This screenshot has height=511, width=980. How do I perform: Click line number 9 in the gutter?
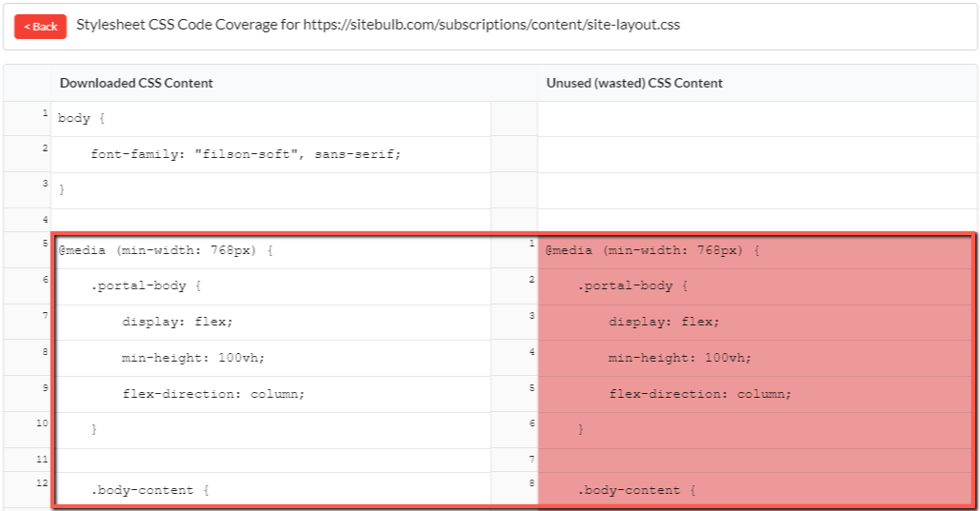click(x=45, y=387)
